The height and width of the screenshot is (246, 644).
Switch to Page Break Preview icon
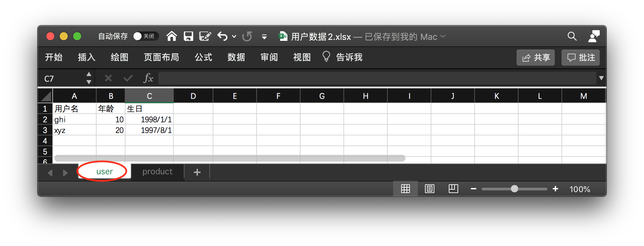(453, 188)
